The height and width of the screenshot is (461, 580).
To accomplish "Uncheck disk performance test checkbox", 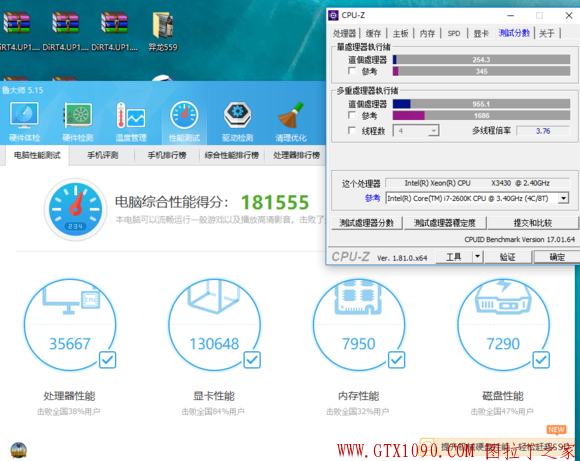I will pyautogui.click(x=541, y=360).
